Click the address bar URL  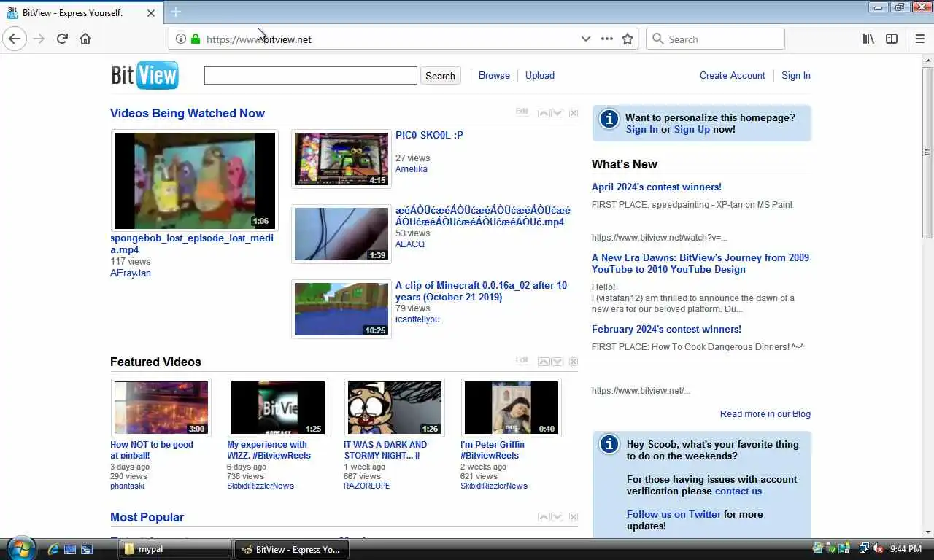pos(259,39)
